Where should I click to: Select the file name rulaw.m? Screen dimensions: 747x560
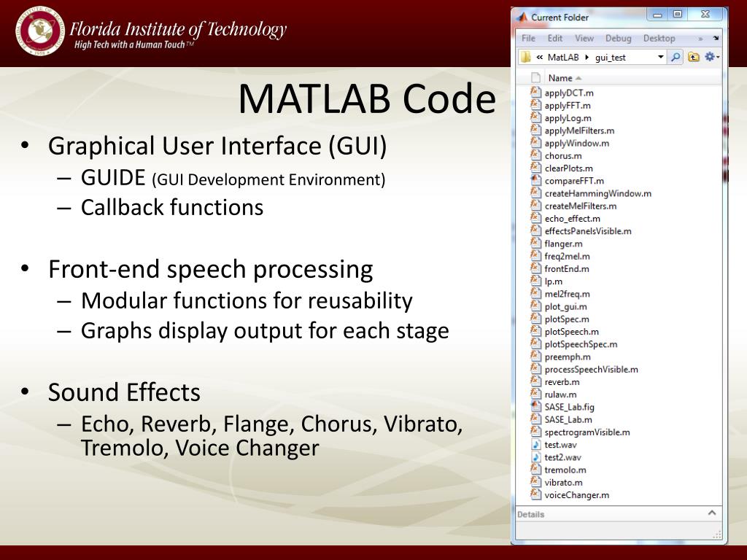pyautogui.click(x=561, y=394)
